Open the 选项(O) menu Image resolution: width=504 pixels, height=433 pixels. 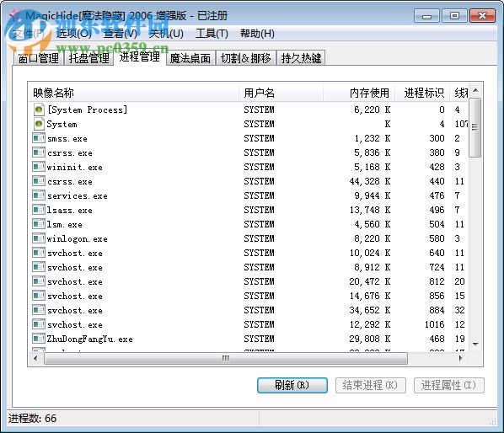click(x=73, y=34)
